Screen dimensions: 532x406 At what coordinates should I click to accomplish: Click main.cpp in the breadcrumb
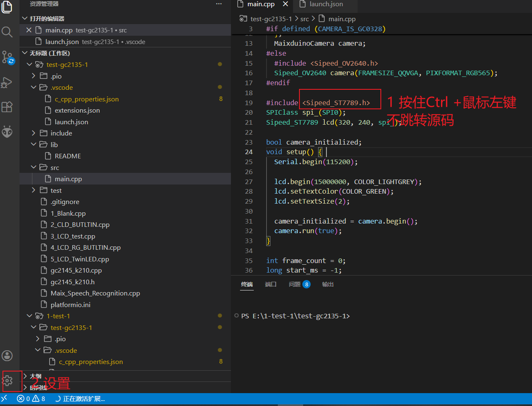click(342, 19)
